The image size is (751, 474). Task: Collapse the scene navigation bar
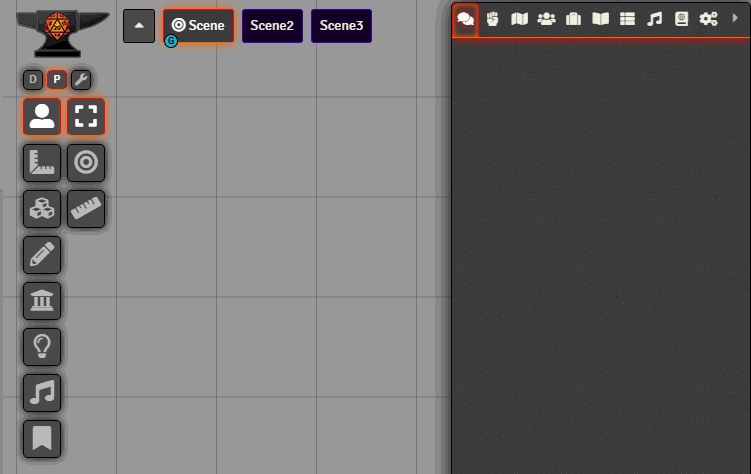pyautogui.click(x=139, y=26)
